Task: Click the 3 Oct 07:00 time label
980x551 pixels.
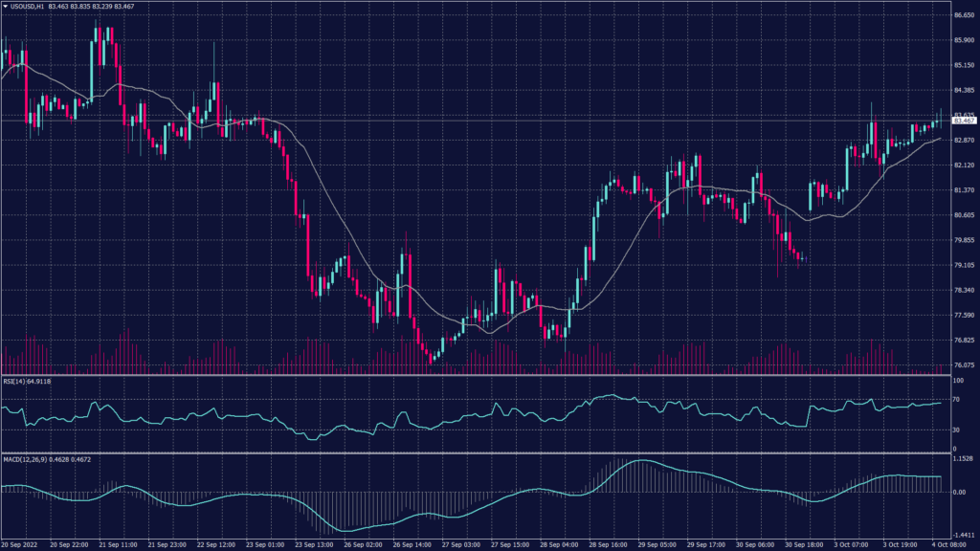Action: coord(854,543)
